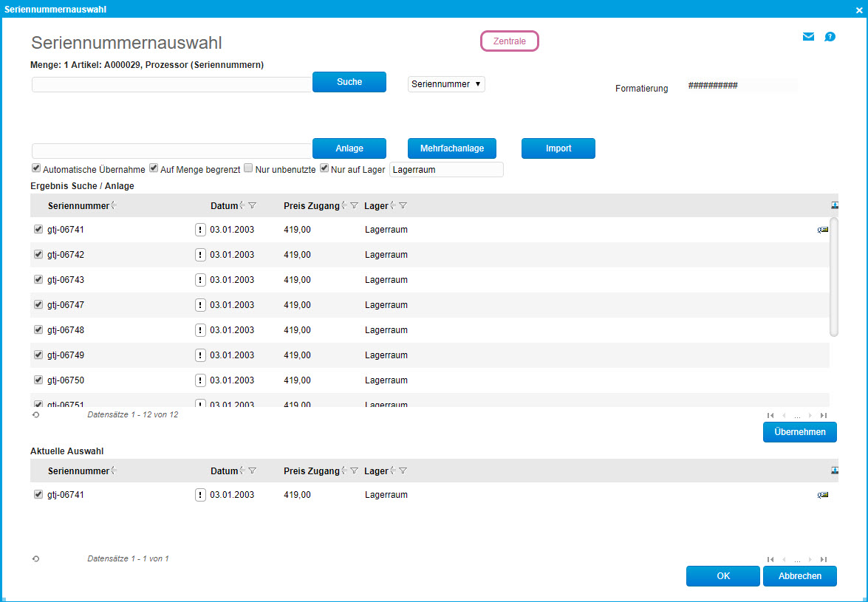
Task: Click the Import button
Action: point(558,148)
